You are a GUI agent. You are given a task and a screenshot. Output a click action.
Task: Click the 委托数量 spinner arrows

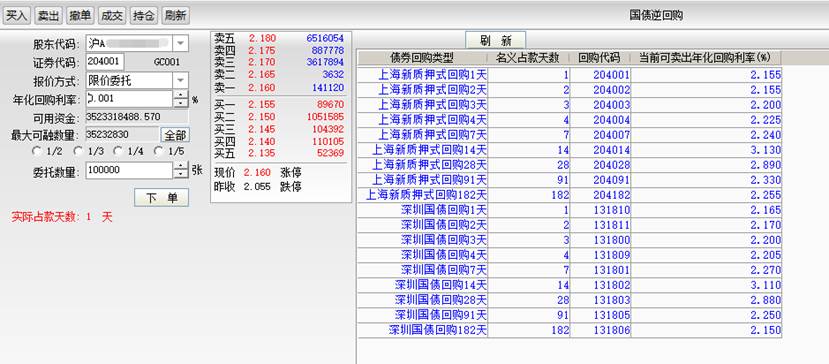tap(181, 170)
